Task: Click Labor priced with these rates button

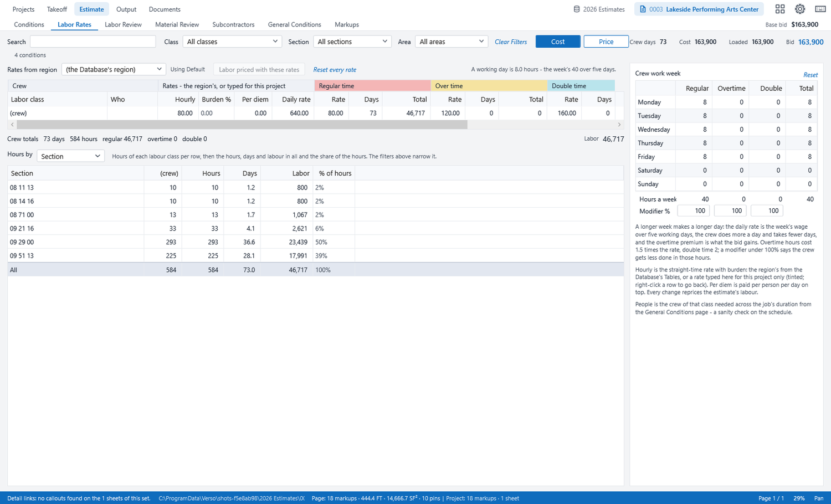Action: tap(259, 70)
